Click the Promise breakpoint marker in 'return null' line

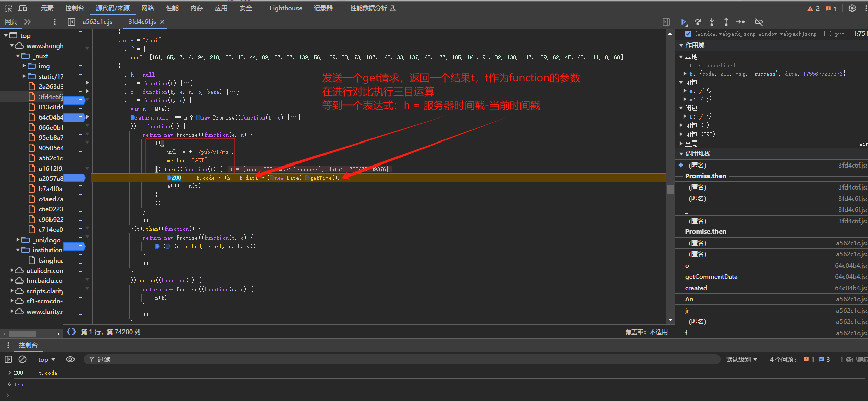tap(199, 117)
